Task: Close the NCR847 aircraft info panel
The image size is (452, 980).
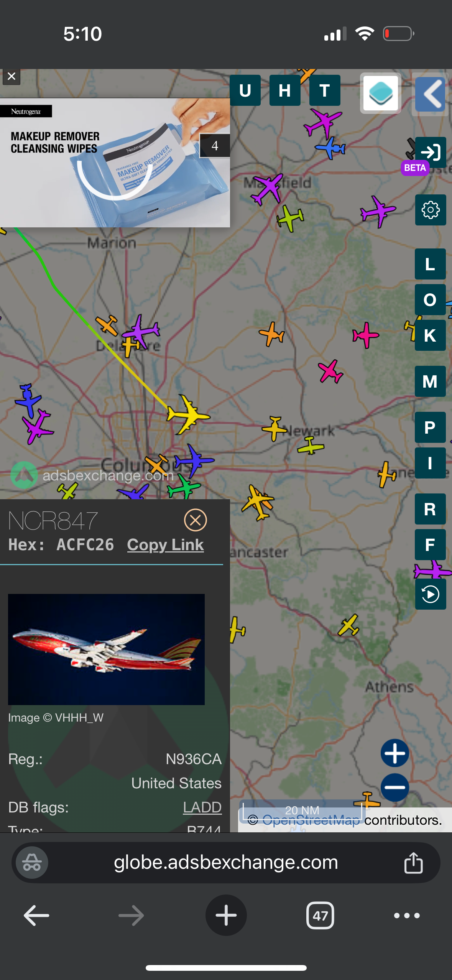Action: click(196, 520)
